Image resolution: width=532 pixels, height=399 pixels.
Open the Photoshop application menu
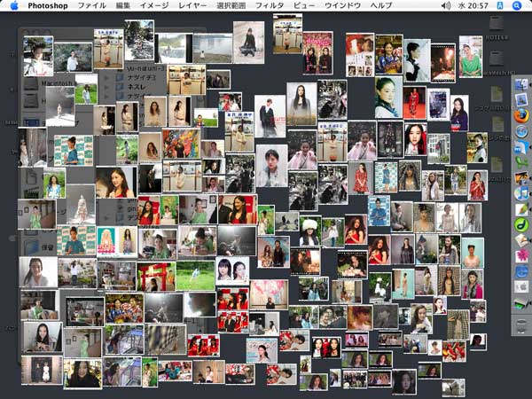[48, 6]
